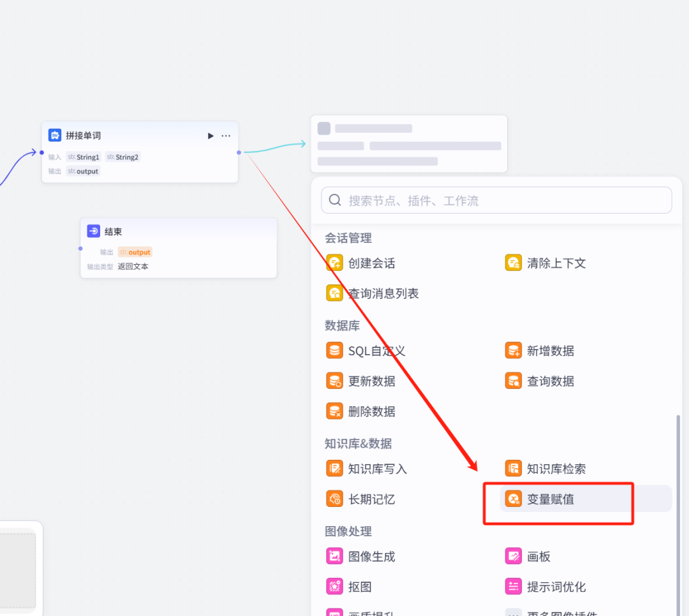The width and height of the screenshot is (689, 616).
Task: Add a 知识库检索 knowledge retrieval node
Action: tap(554, 468)
